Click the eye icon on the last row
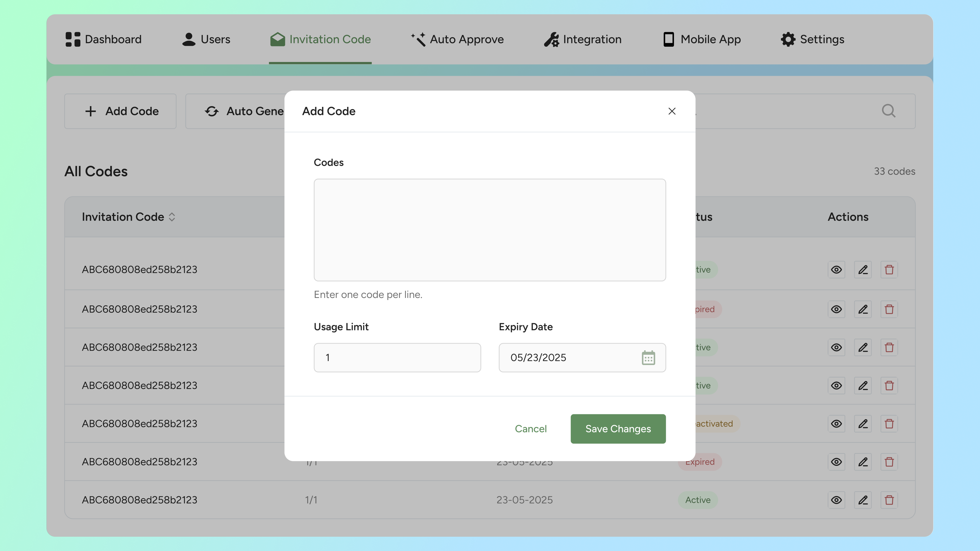The height and width of the screenshot is (551, 980). click(x=836, y=500)
